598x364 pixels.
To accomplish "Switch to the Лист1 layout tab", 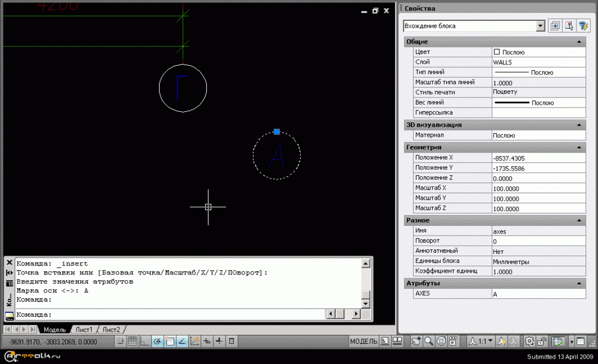I will click(84, 330).
